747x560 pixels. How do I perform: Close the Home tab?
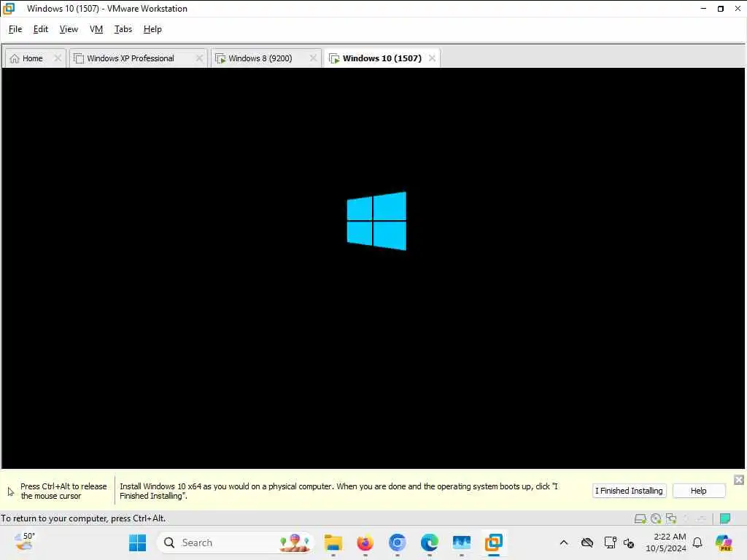[58, 58]
